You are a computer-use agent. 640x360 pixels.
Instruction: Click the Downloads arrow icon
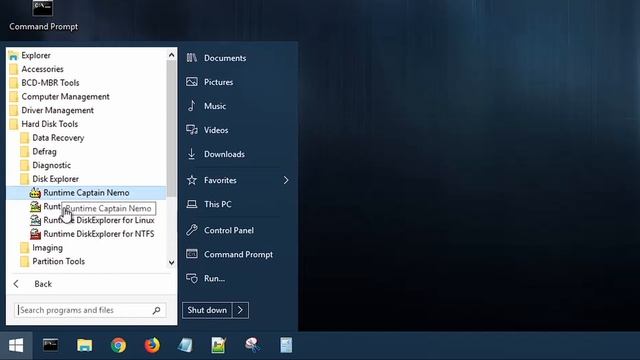click(191, 154)
